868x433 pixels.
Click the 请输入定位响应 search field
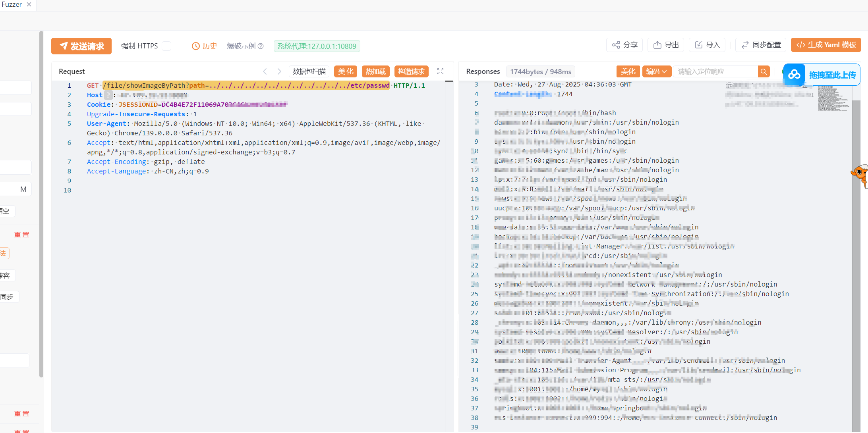pyautogui.click(x=715, y=71)
